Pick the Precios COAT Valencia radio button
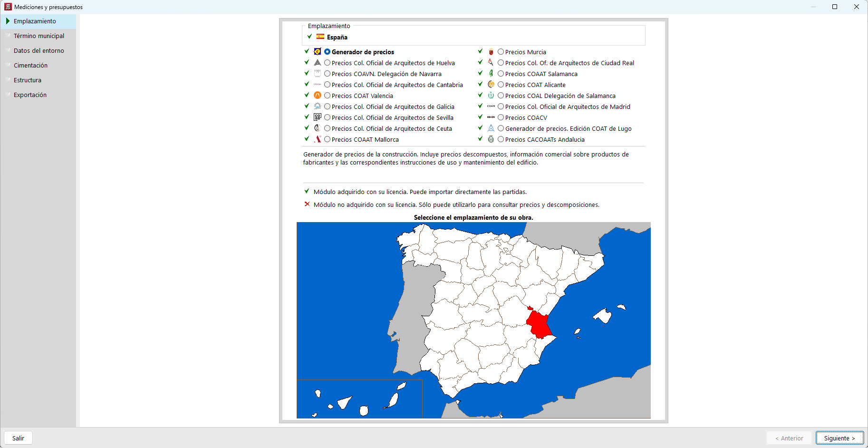Screen dimensions: 868x448 tap(327, 96)
